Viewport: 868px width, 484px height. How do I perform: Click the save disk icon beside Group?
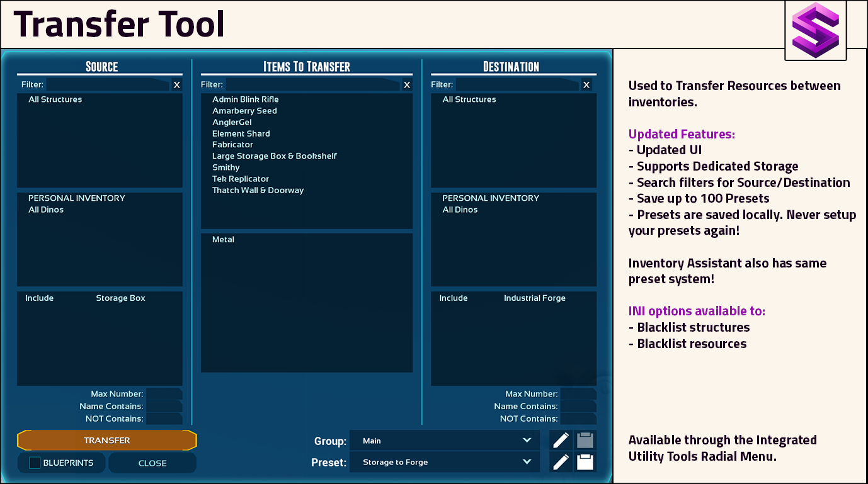[585, 441]
